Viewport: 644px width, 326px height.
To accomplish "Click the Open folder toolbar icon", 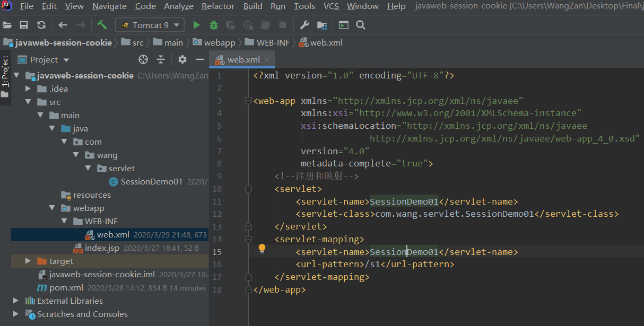I will [x=7, y=25].
